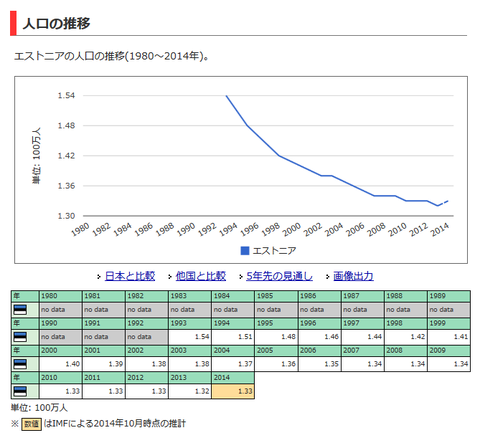This screenshot has width=480, height=443.
Task: Click the 2010 year header cell in table
Action: tap(61, 377)
